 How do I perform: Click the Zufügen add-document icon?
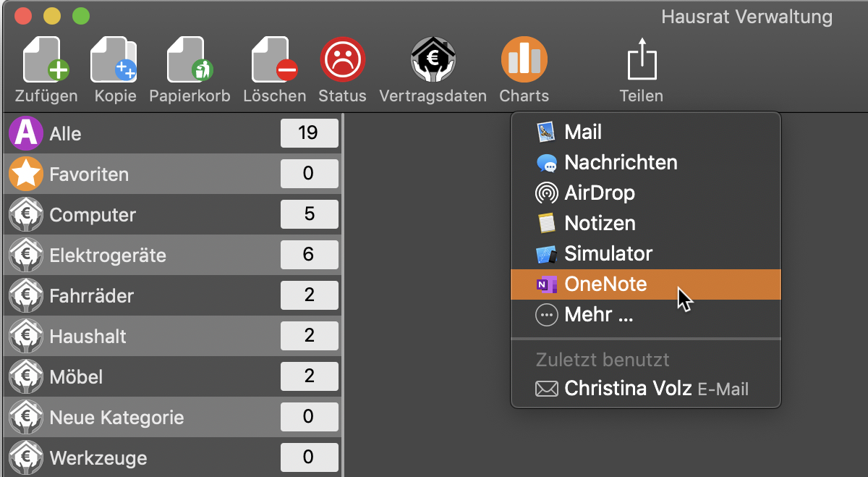46,60
